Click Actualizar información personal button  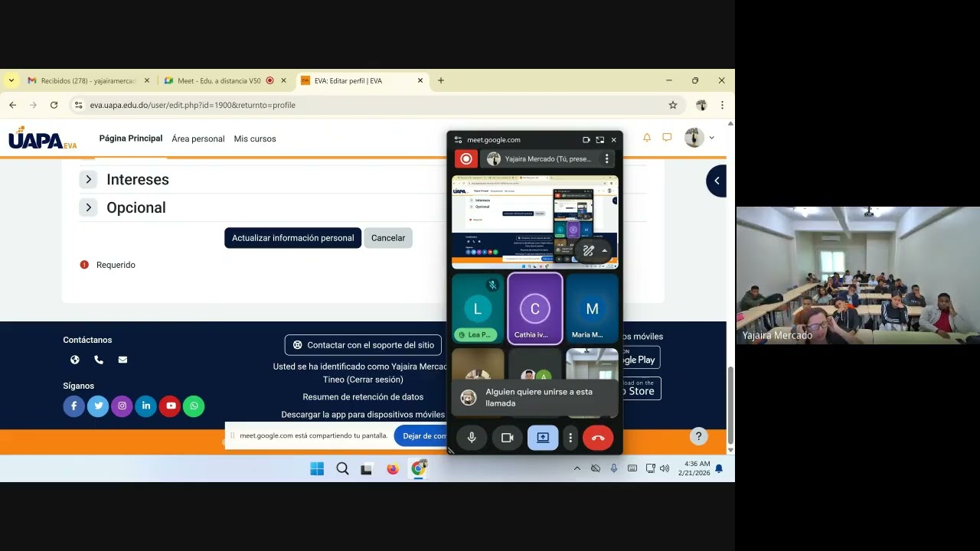292,238
